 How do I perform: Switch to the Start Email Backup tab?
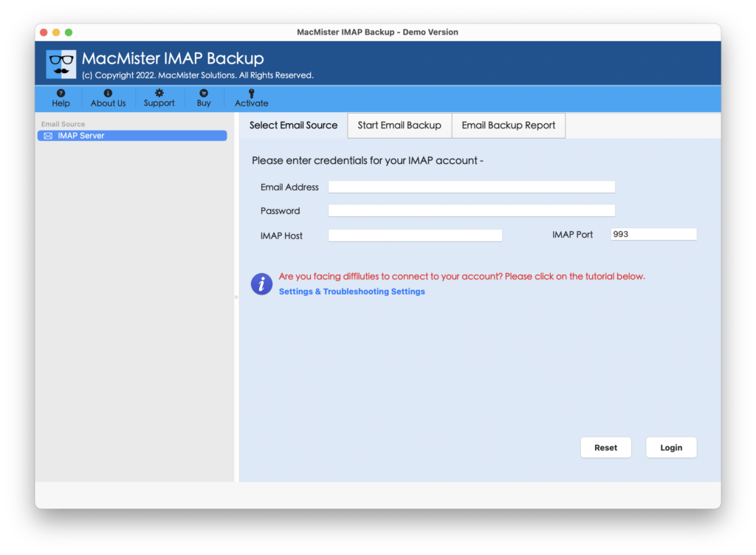click(399, 125)
